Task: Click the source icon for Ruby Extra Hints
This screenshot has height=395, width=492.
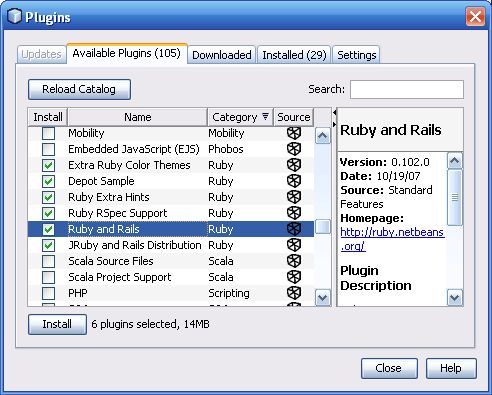Action: click(294, 197)
